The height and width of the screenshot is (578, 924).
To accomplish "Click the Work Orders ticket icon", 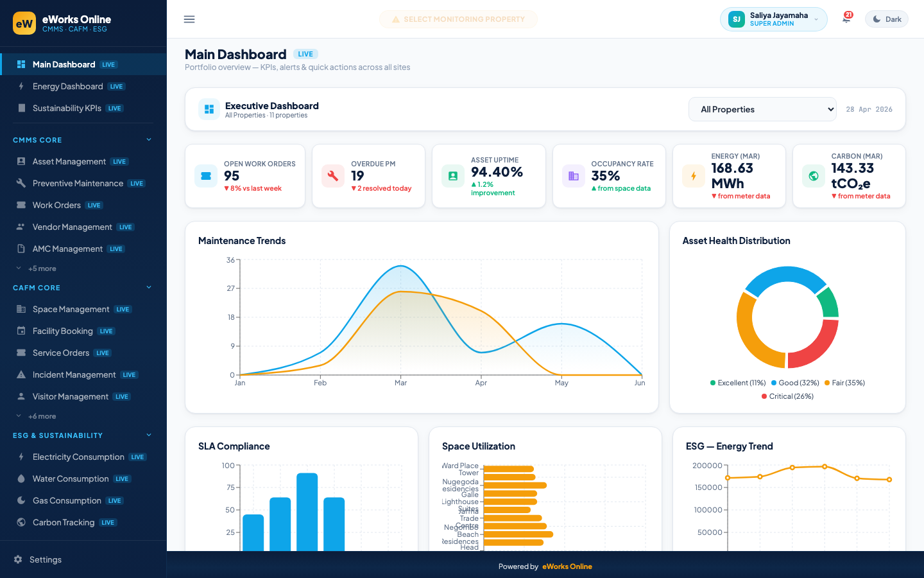I will (21, 205).
